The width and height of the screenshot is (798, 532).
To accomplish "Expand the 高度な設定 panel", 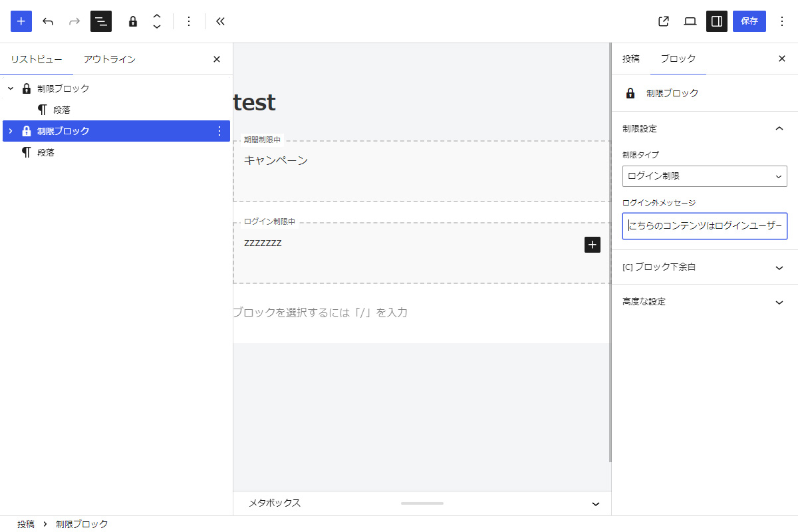I will pos(705,302).
